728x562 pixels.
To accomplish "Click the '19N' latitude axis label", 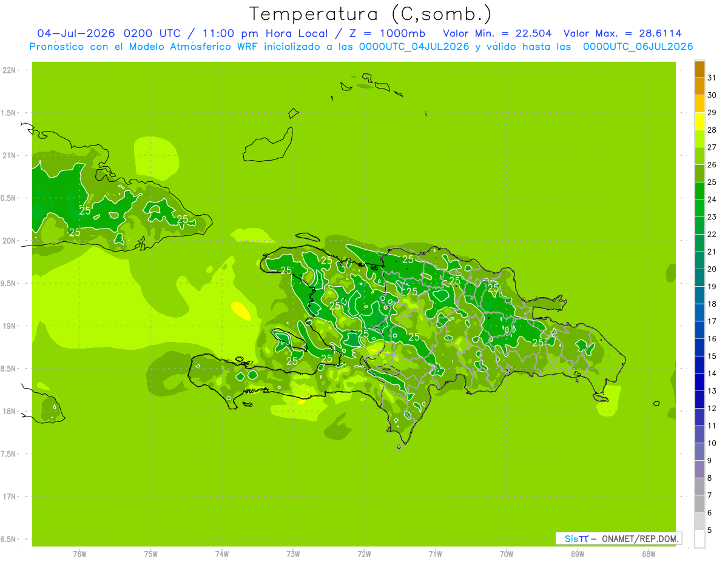I will pyautogui.click(x=8, y=326).
